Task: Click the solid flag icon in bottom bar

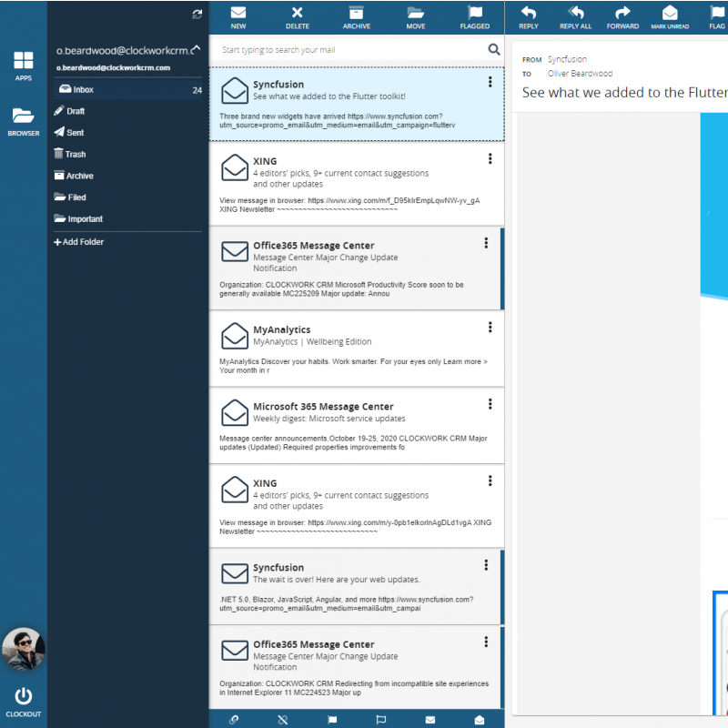Action: click(x=332, y=720)
